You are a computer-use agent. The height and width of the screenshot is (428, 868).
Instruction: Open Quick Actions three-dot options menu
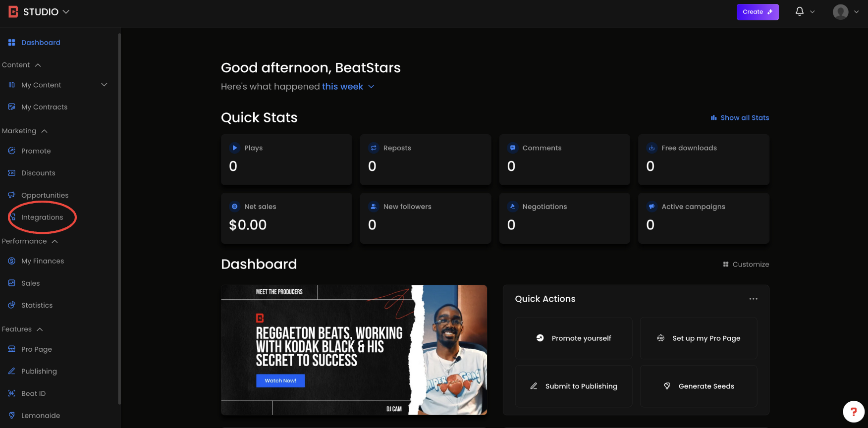click(753, 299)
